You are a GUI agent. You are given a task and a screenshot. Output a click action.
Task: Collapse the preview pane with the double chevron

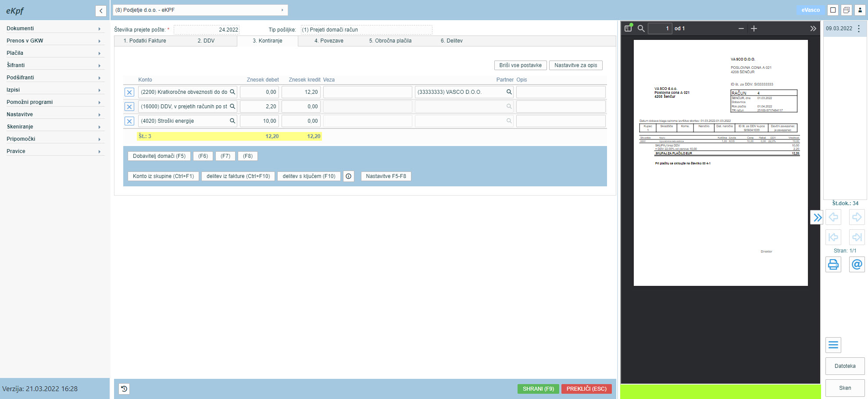click(817, 217)
